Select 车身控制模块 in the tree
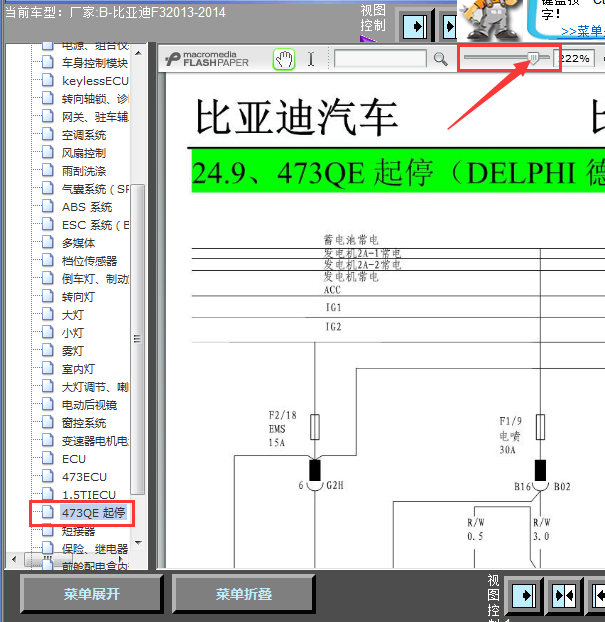This screenshot has height=622, width=605. (94, 63)
